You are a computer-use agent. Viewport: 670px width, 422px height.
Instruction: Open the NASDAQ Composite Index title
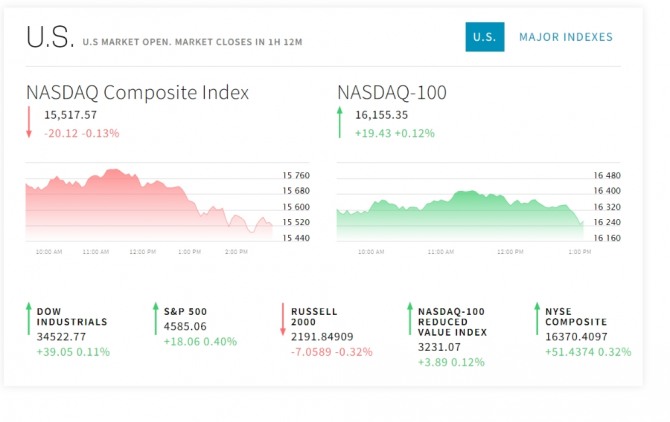coord(138,93)
